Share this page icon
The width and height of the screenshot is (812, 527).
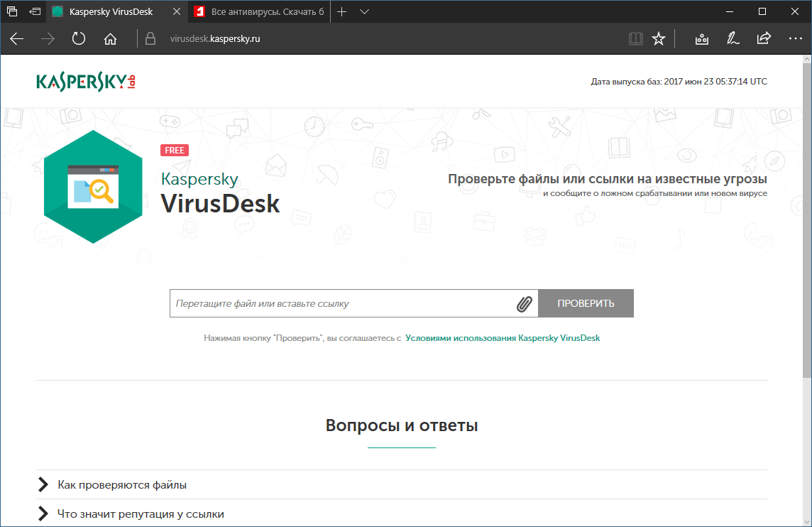point(764,39)
